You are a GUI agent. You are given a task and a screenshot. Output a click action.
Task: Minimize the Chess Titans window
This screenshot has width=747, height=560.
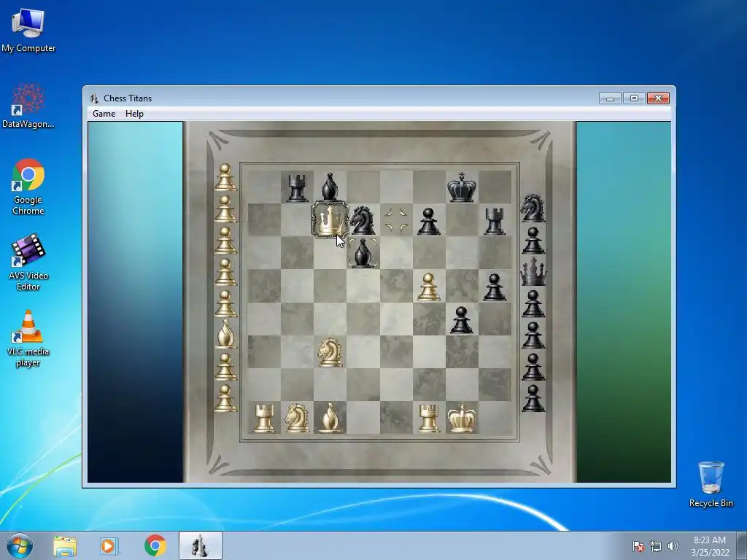(611, 98)
